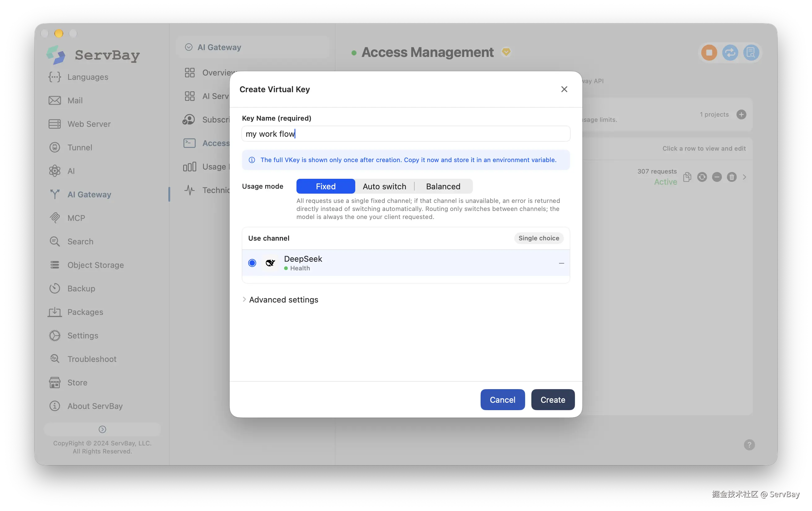The image size is (812, 511).
Task: Open the MCP section
Action: pyautogui.click(x=67, y=218)
